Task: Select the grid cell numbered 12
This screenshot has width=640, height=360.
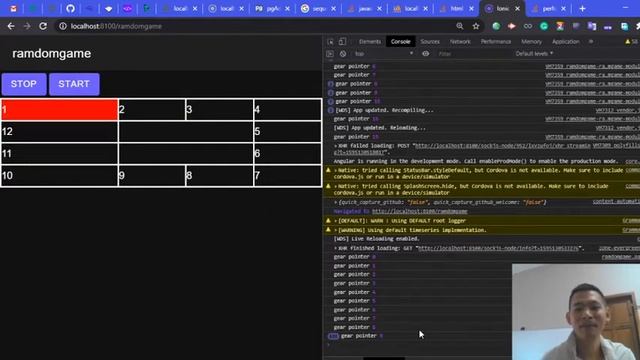Action: click(x=60, y=131)
